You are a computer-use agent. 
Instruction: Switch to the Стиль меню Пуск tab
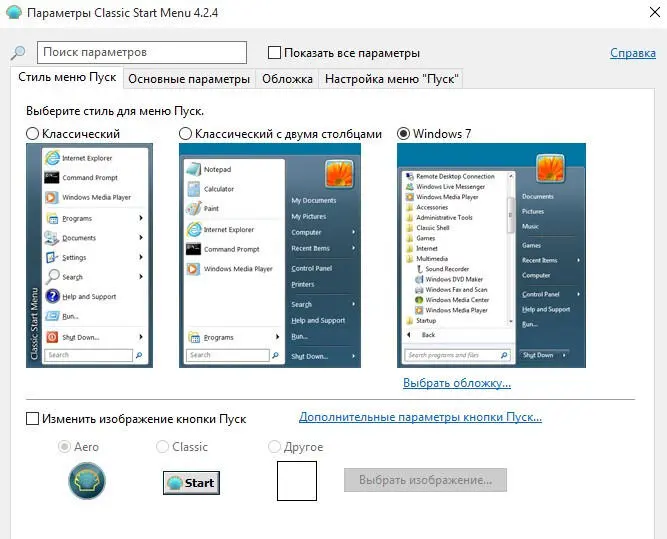67,77
